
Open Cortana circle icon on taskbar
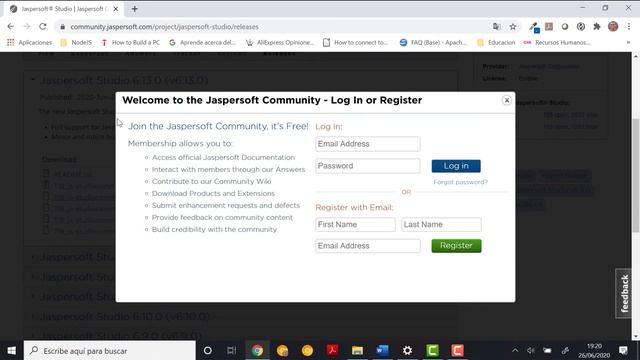click(x=207, y=351)
